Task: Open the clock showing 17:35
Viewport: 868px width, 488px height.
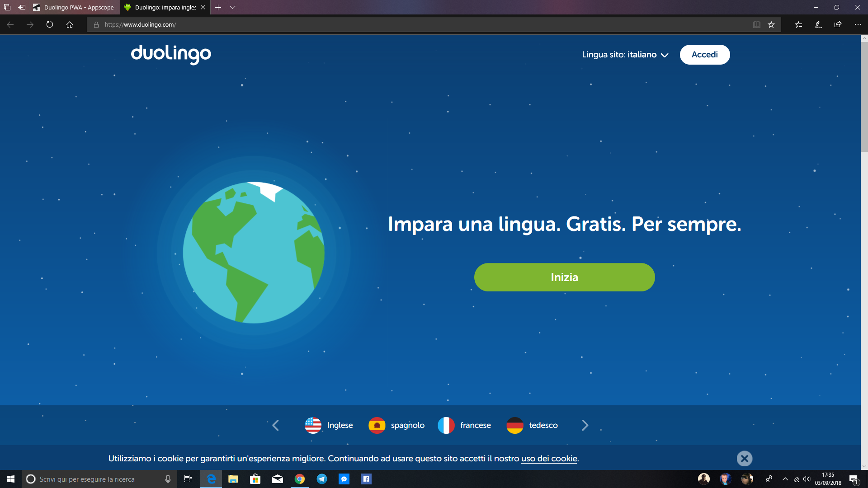Action: pyautogui.click(x=828, y=479)
